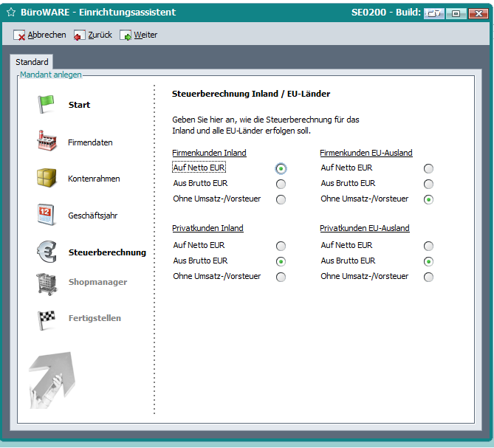This screenshot has height=448, width=494.
Task: Open Kontenrahmen via the yellow boxes icon
Action: (x=47, y=179)
